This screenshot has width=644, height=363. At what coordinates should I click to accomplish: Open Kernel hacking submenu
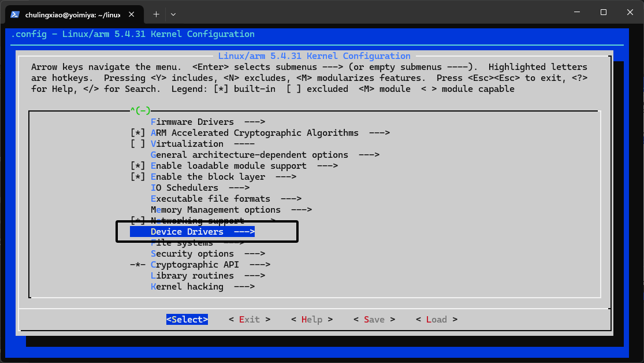tap(203, 287)
